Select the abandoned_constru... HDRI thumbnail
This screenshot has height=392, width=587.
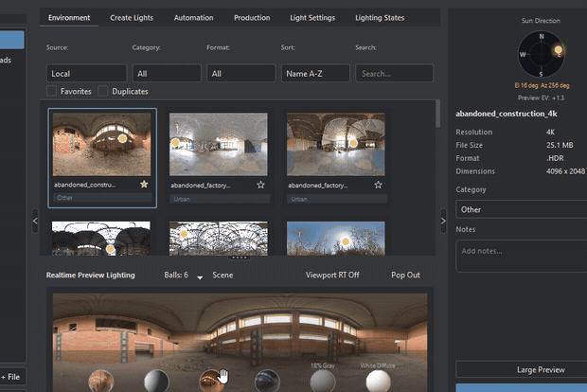point(101,144)
